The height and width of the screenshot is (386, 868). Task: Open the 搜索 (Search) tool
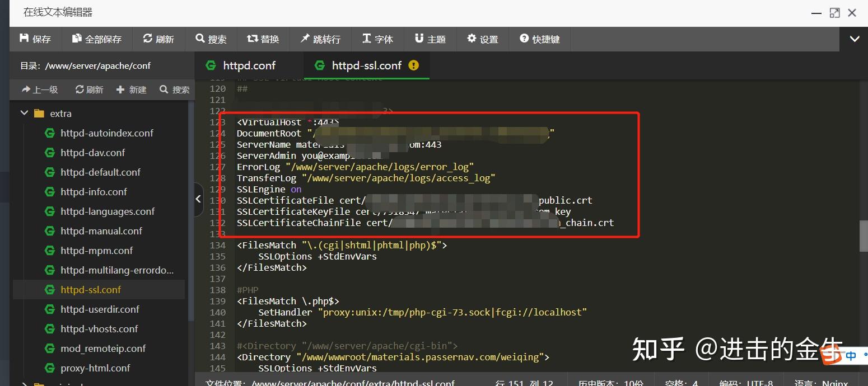pyautogui.click(x=211, y=39)
